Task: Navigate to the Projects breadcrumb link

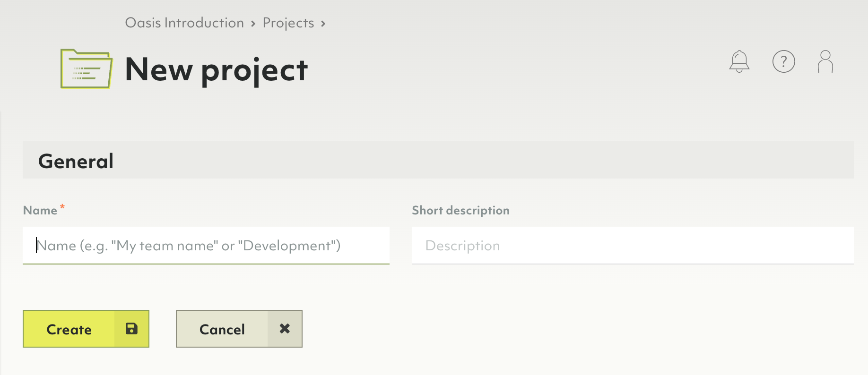Action: pos(288,23)
